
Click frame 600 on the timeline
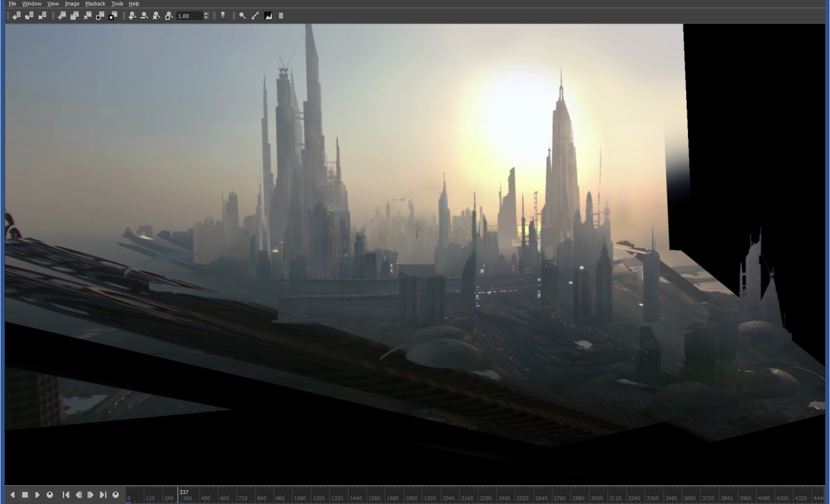pyautogui.click(x=224, y=498)
